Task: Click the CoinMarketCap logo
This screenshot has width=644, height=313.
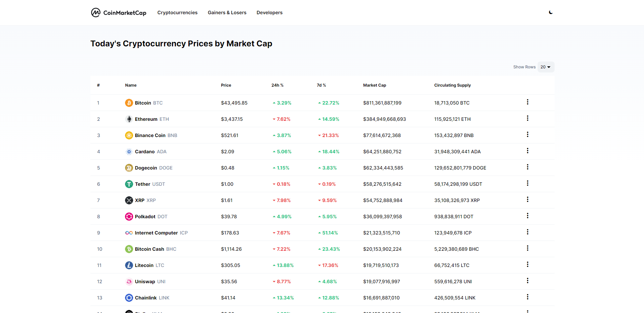Action: pos(119,13)
